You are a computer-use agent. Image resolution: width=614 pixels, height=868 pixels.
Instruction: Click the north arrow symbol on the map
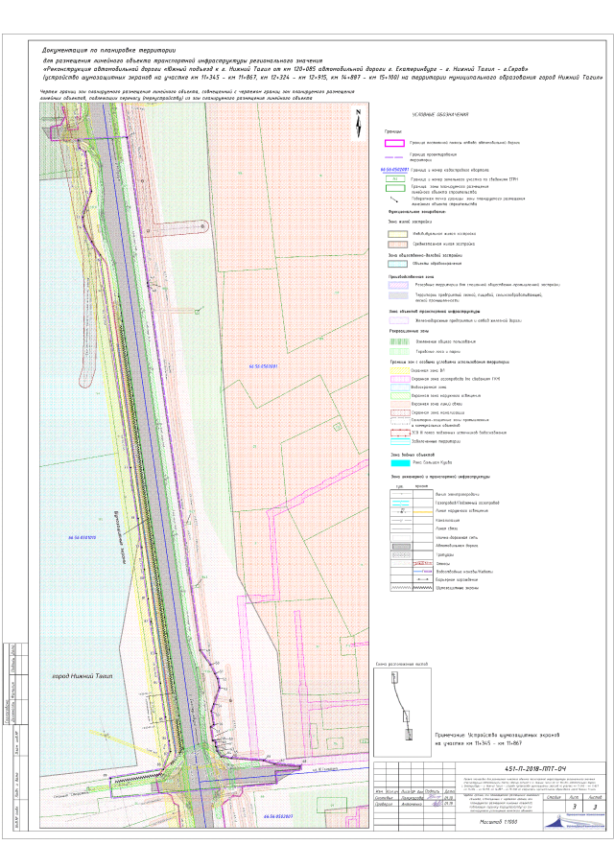coord(359,124)
